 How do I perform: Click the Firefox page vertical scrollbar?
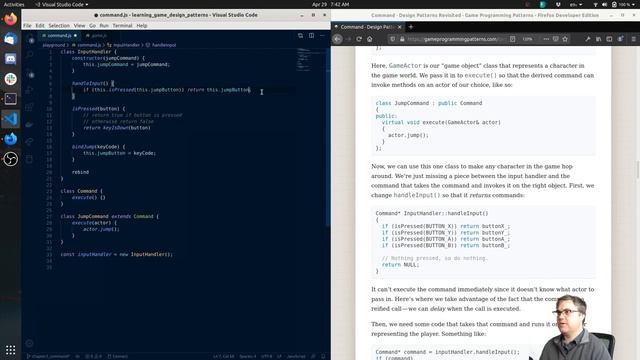pos(638,170)
